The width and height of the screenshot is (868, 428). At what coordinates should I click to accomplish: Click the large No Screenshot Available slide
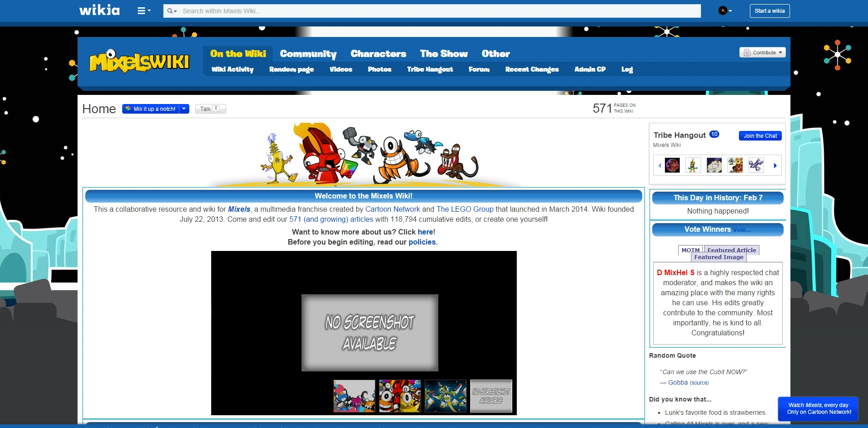coord(370,333)
